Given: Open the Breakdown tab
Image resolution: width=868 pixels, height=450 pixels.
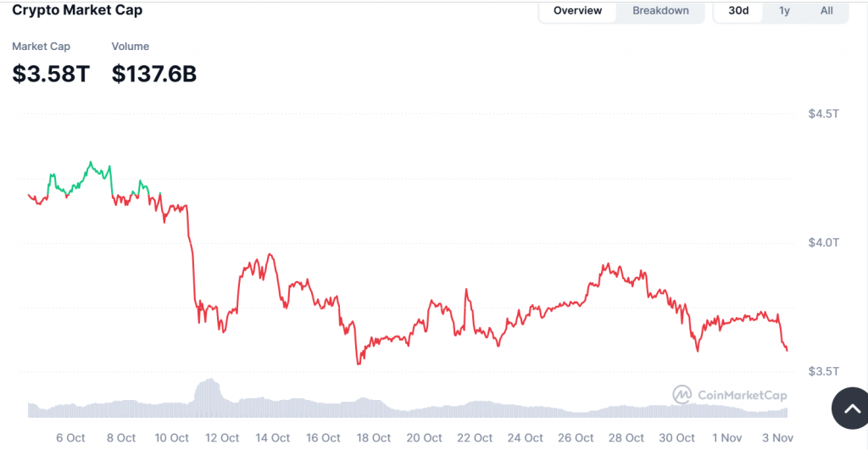Looking at the screenshot, I should [x=660, y=11].
